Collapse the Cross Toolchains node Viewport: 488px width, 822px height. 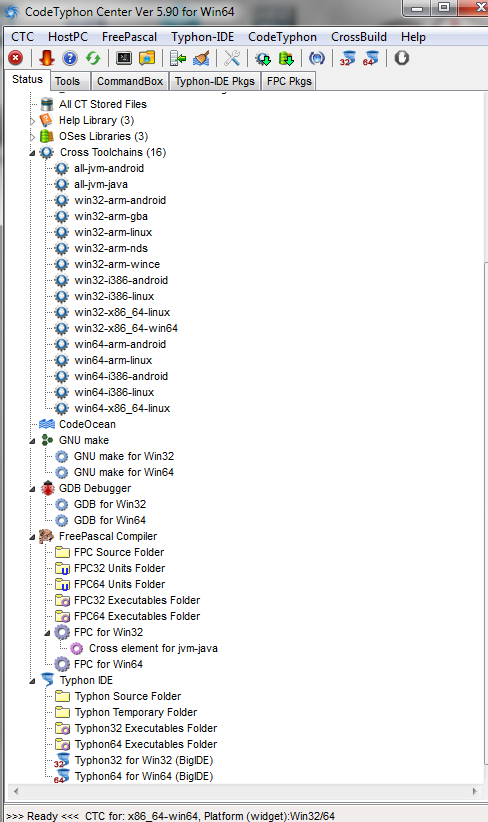32,153
